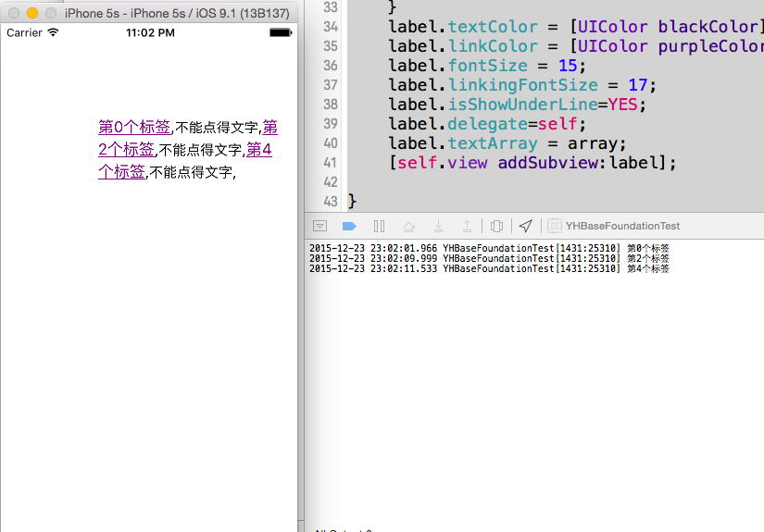The image size is (764, 532).
Task: Click the battery icon in simulator status bar
Action: [x=280, y=32]
